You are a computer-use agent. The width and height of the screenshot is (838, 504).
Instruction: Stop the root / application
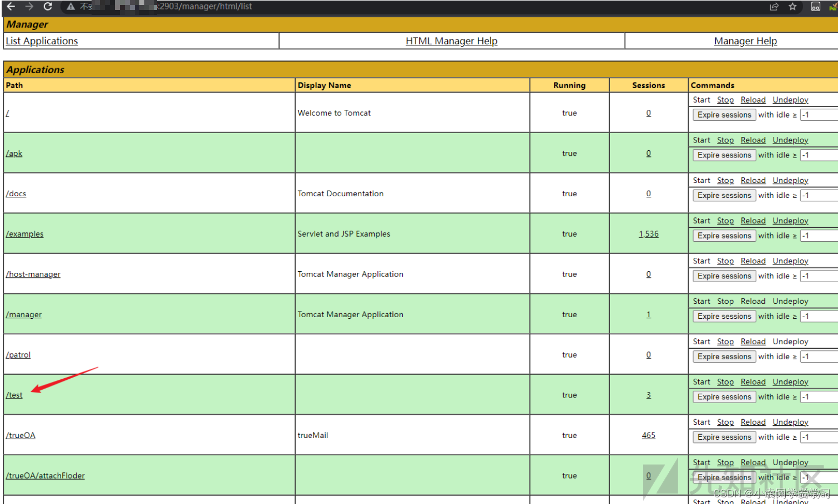coord(725,100)
